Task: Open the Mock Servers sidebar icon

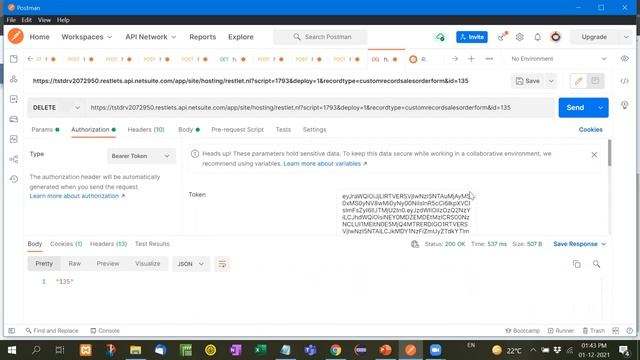Action: 13,119
